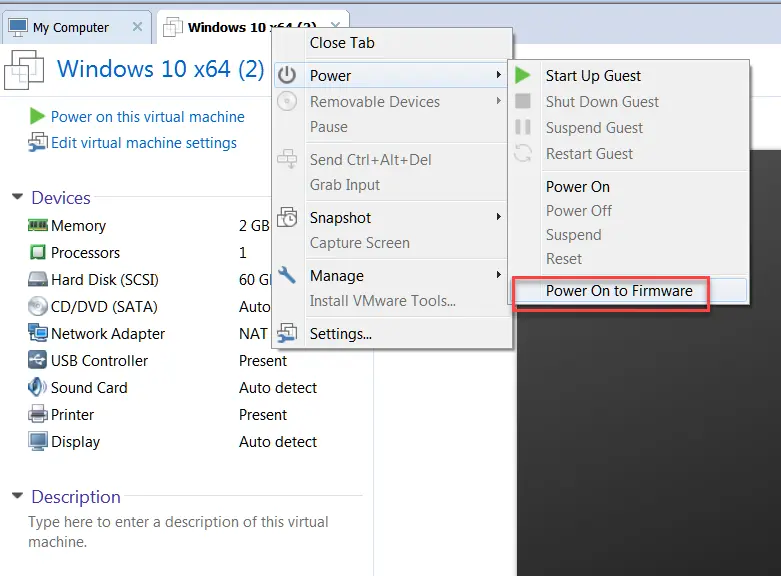Click the Settings menu icon
This screenshot has width=781, height=576.
[287, 333]
